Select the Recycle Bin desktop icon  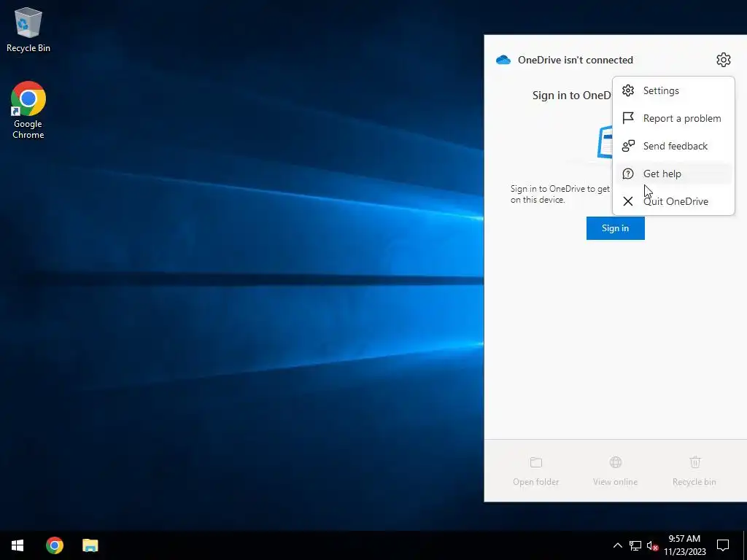pos(28,29)
